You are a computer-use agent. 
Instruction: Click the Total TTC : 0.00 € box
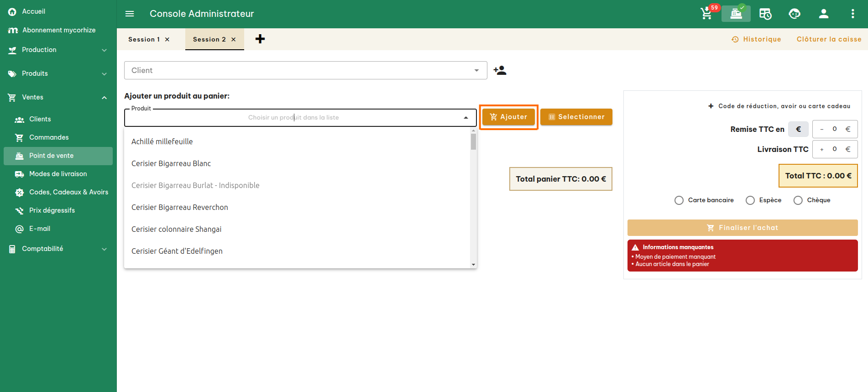tap(818, 176)
